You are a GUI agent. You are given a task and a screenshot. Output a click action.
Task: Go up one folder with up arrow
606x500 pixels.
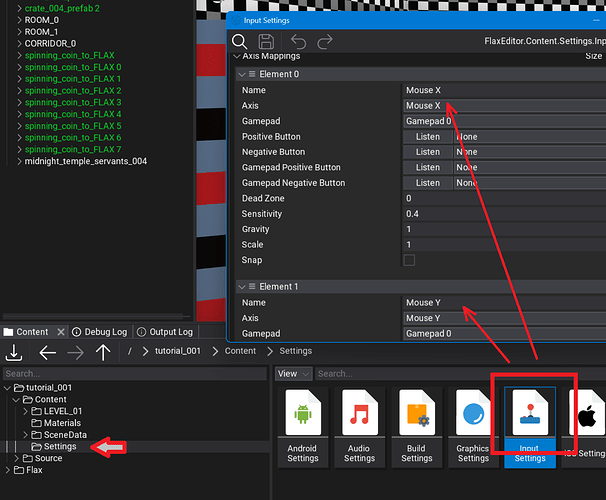[x=103, y=352]
